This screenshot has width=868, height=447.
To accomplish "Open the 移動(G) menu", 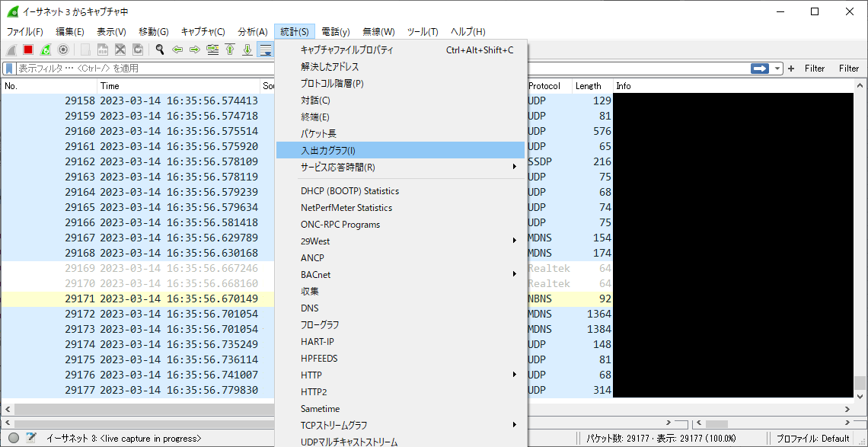I will click(154, 32).
